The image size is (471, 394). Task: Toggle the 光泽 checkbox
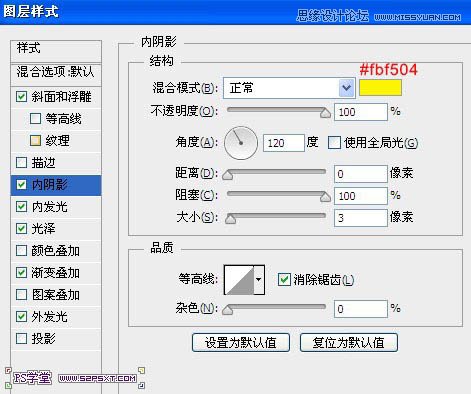21,229
